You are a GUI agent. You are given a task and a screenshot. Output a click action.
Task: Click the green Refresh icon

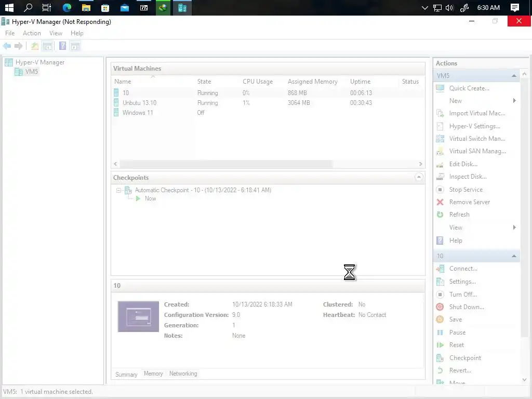point(440,215)
